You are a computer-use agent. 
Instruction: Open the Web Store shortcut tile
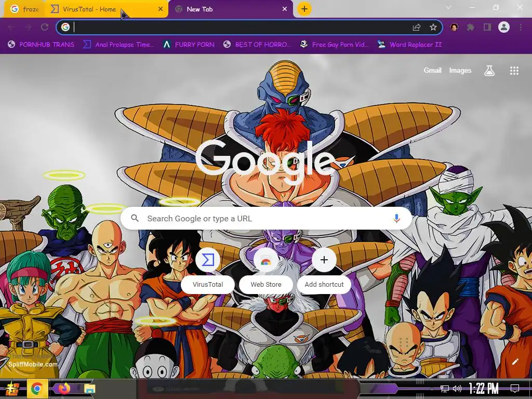coord(266,270)
